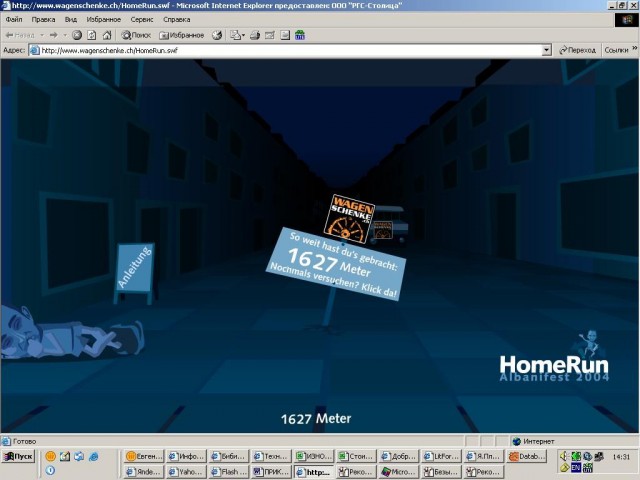Image resolution: width=640 pixels, height=480 pixels.
Task: Click the Discuss toolbar icon
Action: click(x=285, y=35)
